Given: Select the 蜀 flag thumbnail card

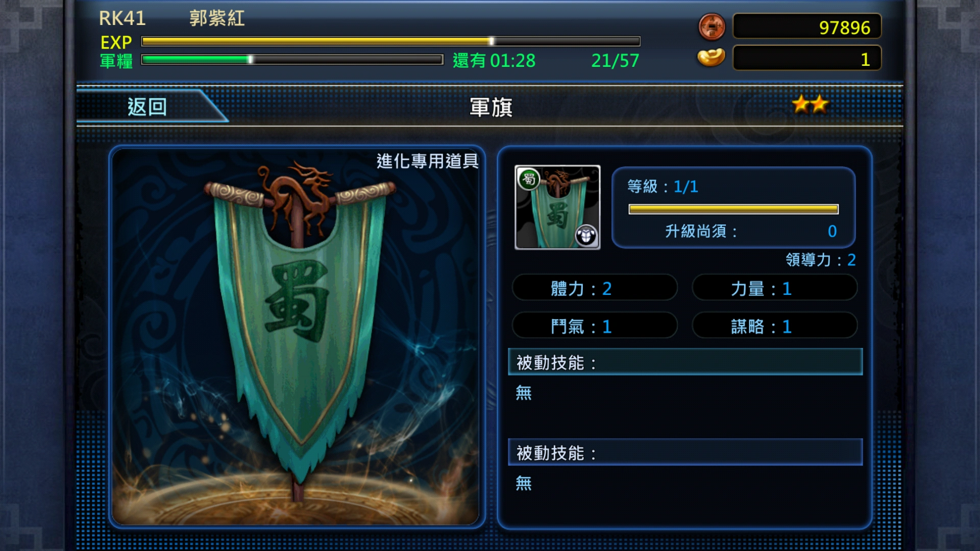Looking at the screenshot, I should [x=557, y=207].
